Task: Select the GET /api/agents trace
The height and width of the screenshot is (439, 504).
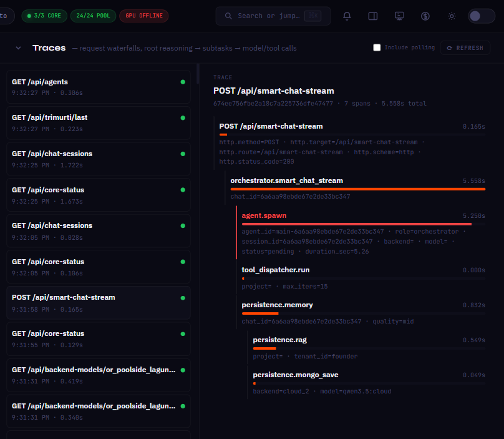Action: pyautogui.click(x=99, y=87)
